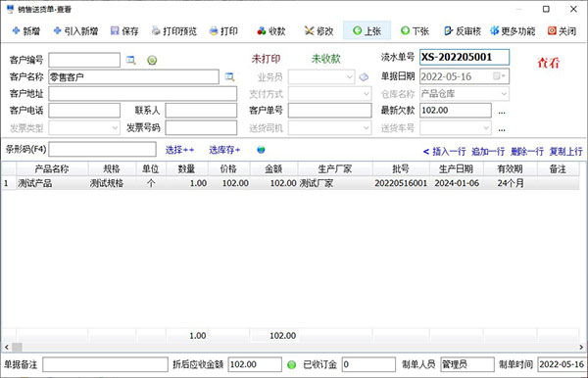Click the batch number cell 20220516001
This screenshot has width=588, height=378.
(x=401, y=183)
